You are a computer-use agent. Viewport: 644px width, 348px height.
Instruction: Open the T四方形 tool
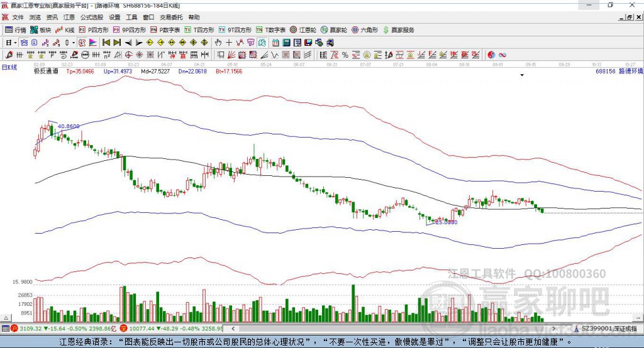(x=199, y=30)
